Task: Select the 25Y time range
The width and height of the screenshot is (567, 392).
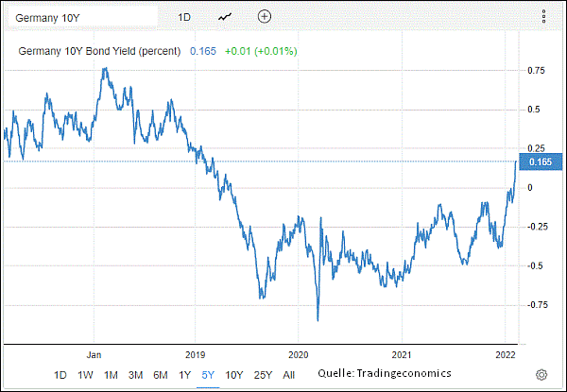Action: pos(263,375)
